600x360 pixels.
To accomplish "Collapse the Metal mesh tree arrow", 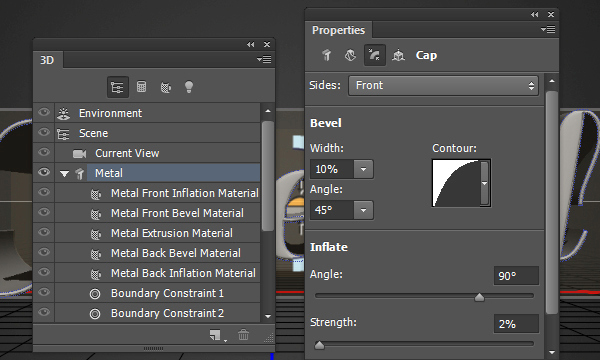I will coord(64,174).
